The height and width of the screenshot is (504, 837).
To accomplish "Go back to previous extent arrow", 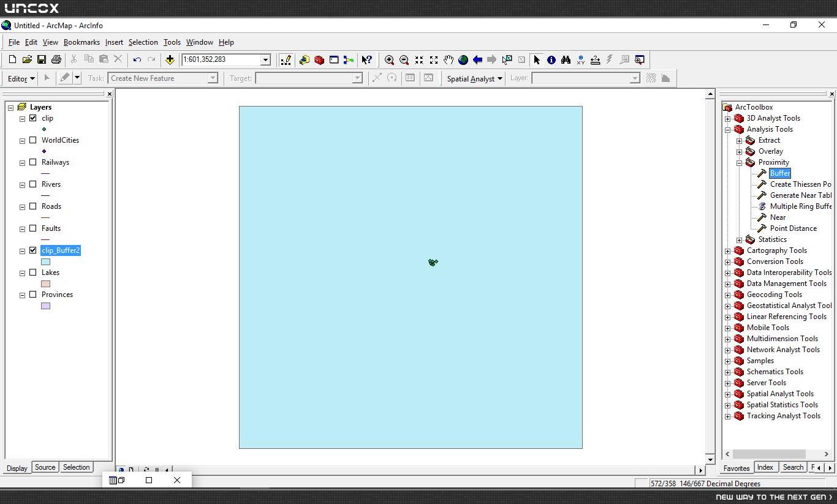I will coord(477,59).
